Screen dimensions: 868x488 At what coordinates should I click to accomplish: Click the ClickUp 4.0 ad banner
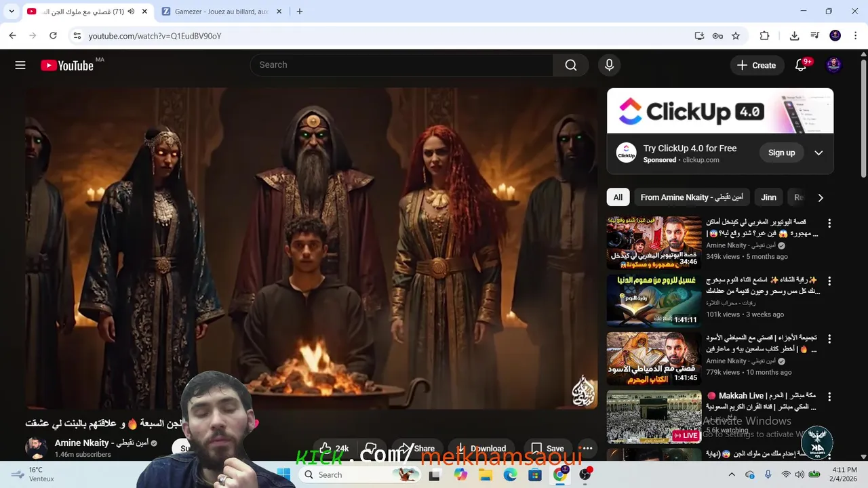coord(720,111)
